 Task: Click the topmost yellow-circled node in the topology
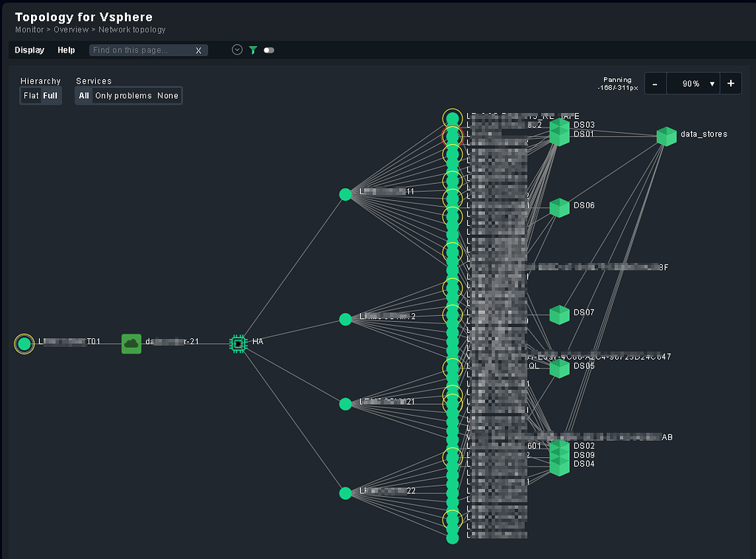[x=452, y=117]
